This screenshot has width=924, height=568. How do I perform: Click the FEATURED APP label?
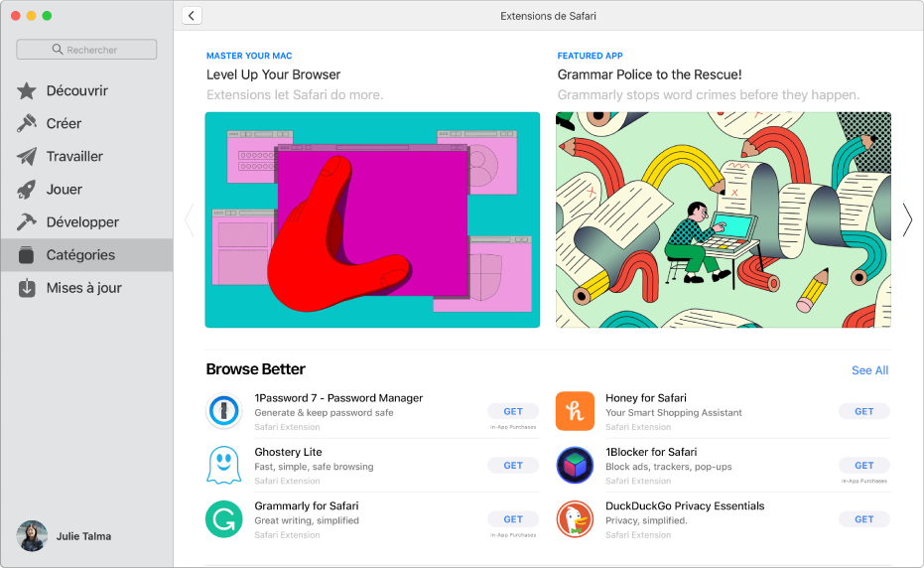coord(590,56)
